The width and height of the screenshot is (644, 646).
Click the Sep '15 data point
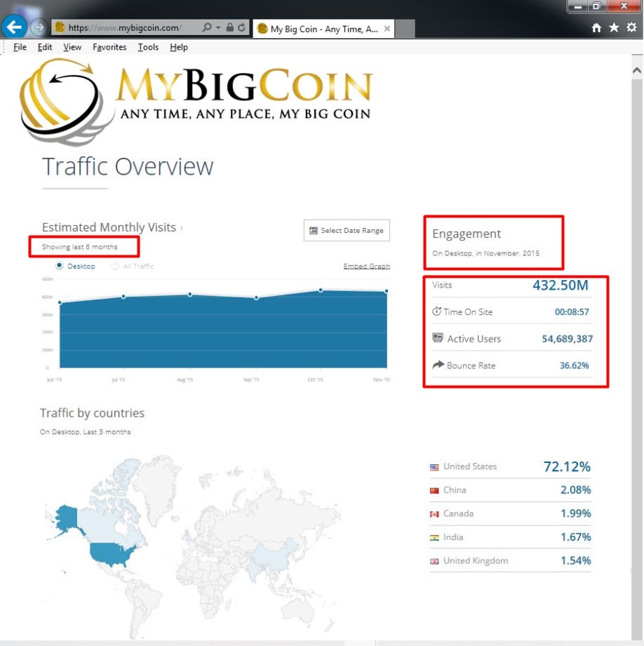(x=256, y=297)
